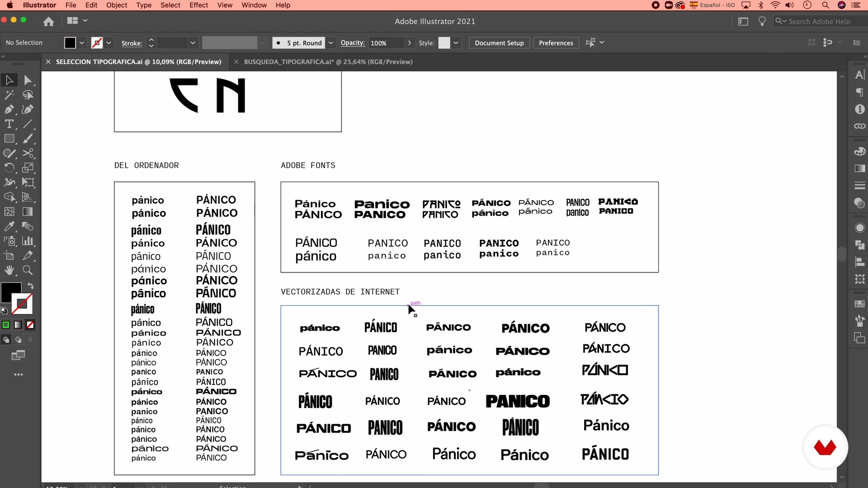Select the Perspective Grid tool

28,197
